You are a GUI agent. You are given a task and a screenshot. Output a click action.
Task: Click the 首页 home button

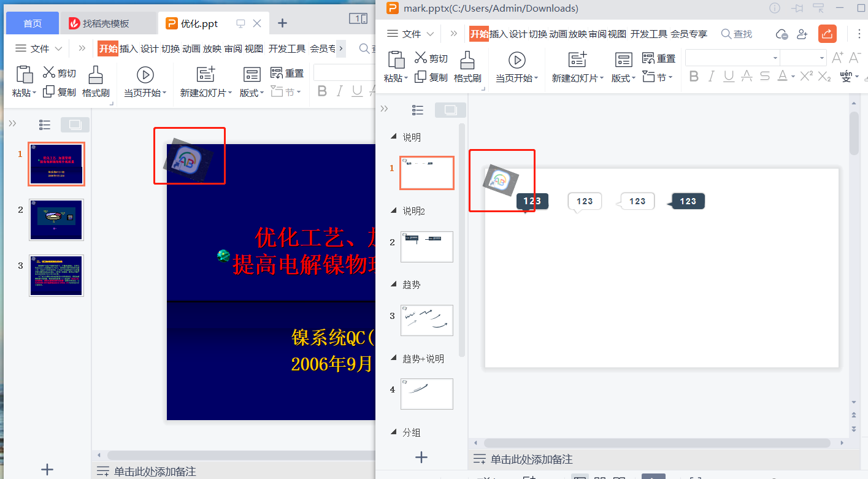(x=31, y=23)
